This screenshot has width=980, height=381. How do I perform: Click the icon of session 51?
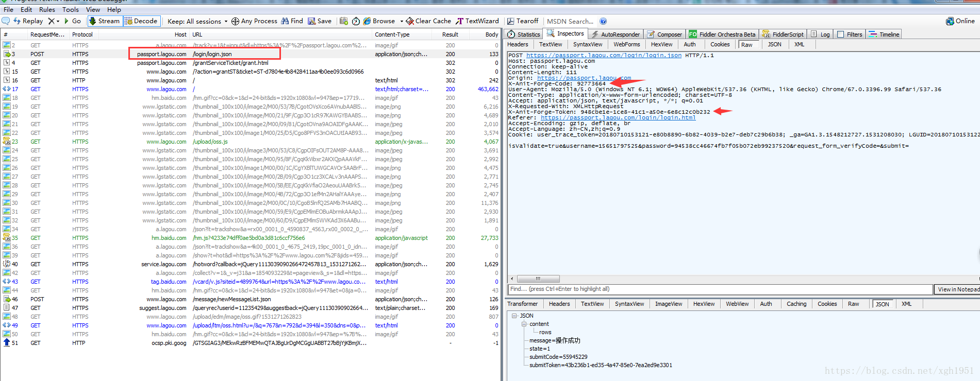coord(7,343)
